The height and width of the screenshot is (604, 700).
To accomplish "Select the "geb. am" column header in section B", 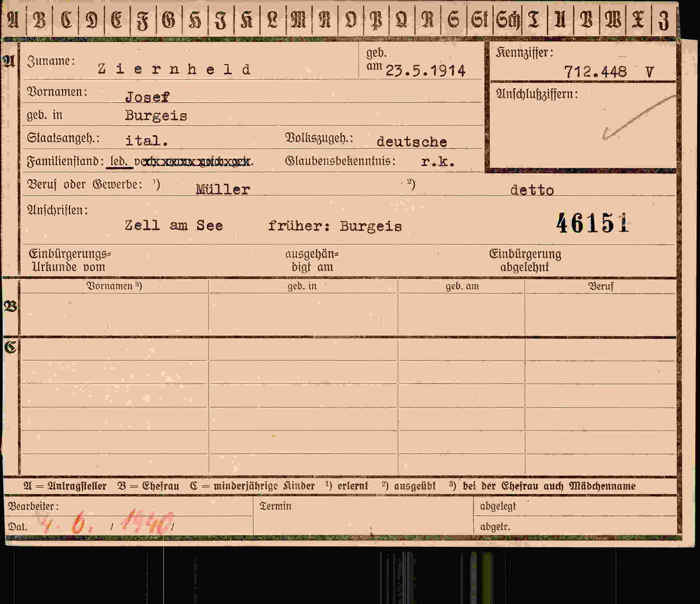I will coord(462,286).
